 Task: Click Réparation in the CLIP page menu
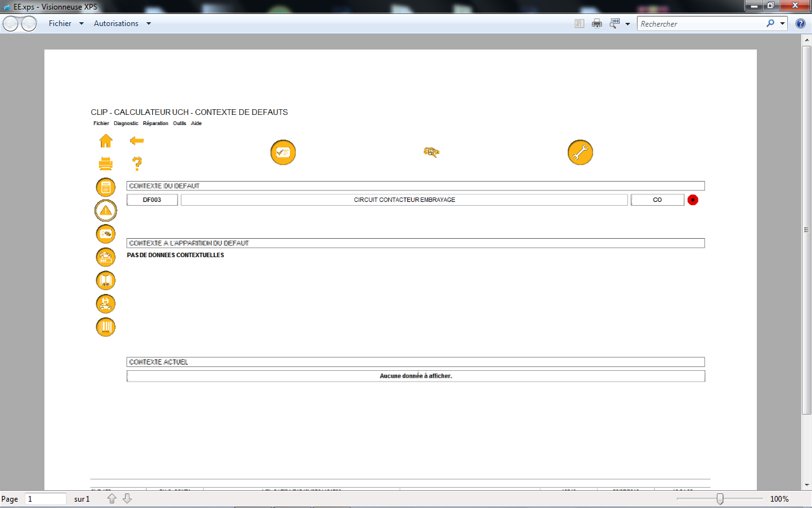coord(155,123)
